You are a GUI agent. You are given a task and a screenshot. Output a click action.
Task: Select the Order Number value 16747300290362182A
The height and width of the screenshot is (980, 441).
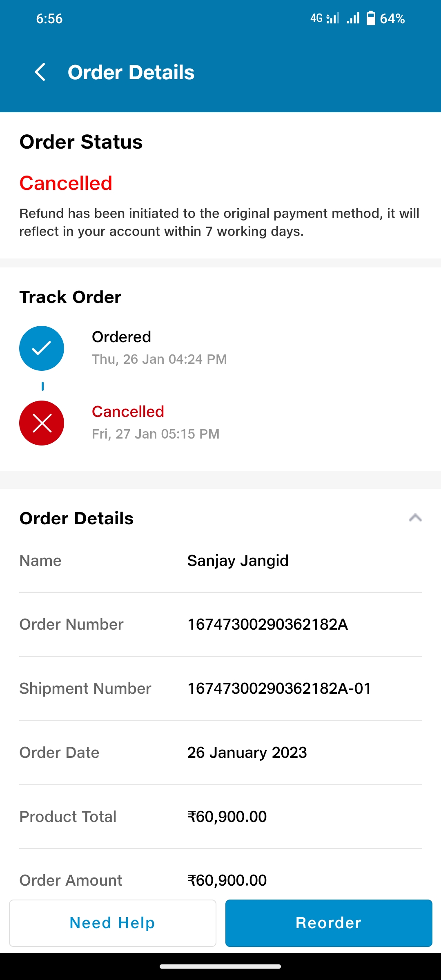coord(267,624)
